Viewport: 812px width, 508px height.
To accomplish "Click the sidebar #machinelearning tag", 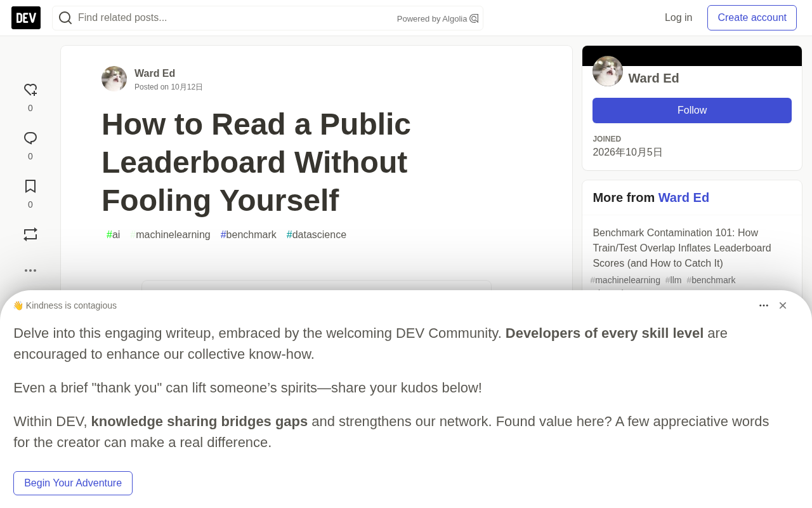I will [625, 280].
